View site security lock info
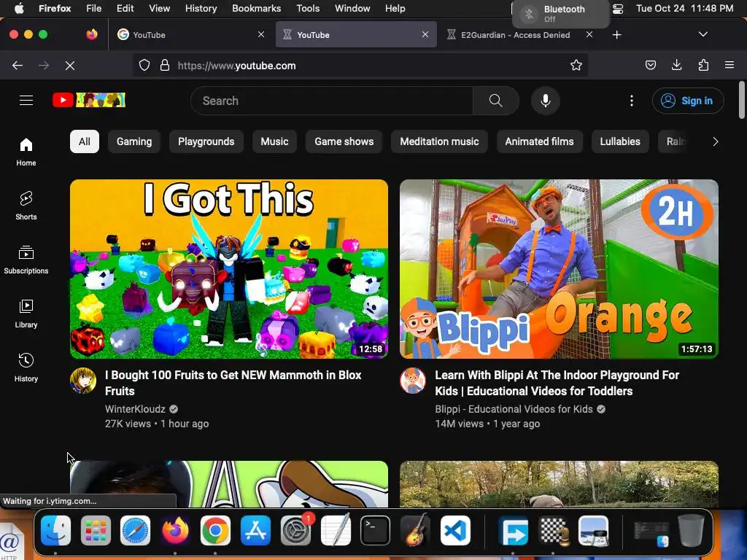The width and height of the screenshot is (747, 560). click(165, 65)
